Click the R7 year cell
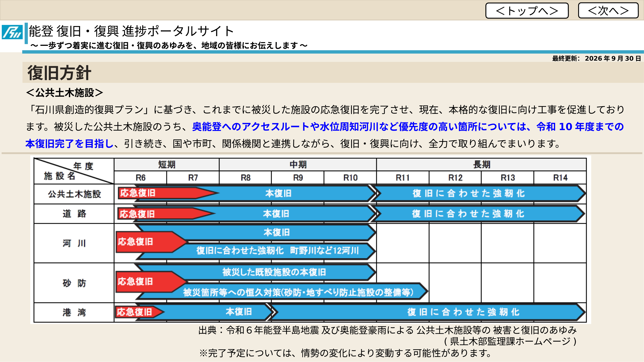This screenshot has width=644, height=362. coord(193,178)
